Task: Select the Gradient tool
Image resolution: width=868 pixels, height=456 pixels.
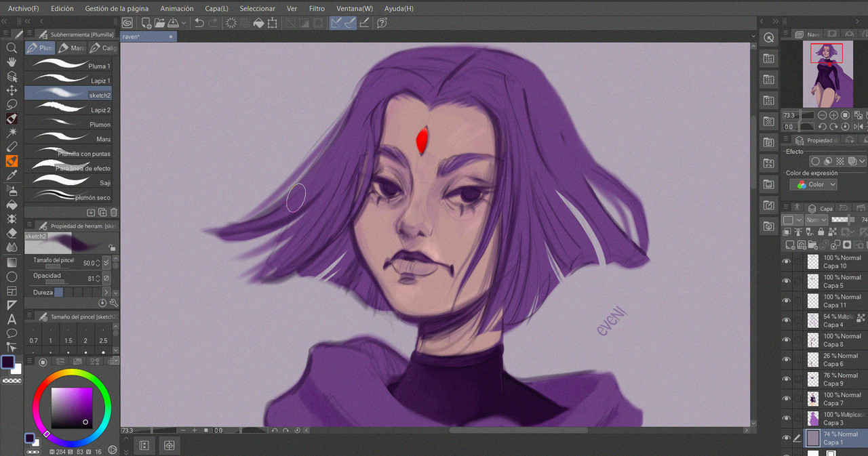Action: pos(12,262)
